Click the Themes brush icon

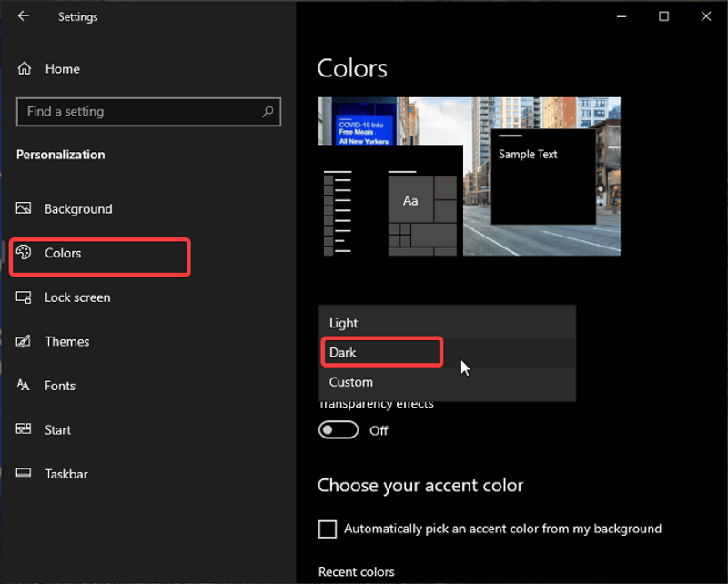24,341
